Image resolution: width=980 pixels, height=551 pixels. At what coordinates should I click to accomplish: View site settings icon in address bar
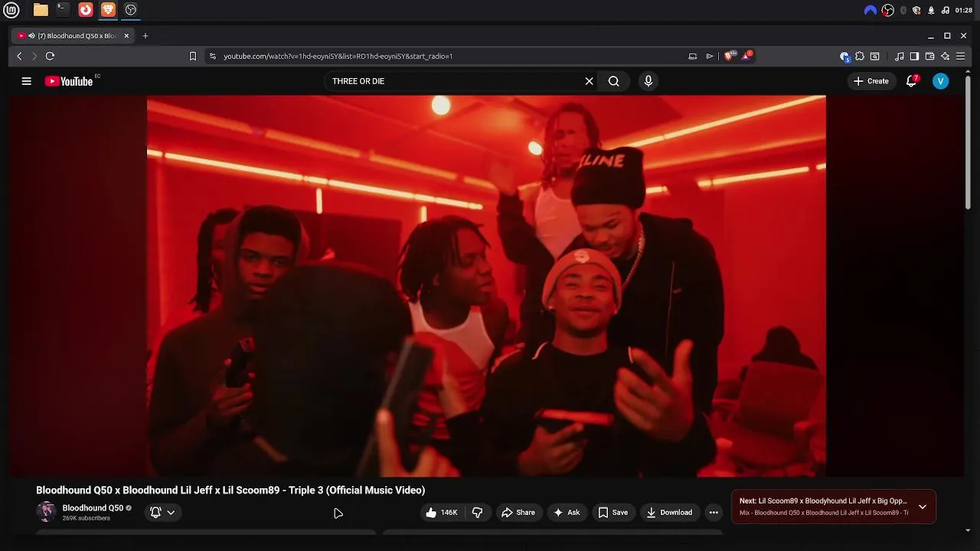[213, 56]
